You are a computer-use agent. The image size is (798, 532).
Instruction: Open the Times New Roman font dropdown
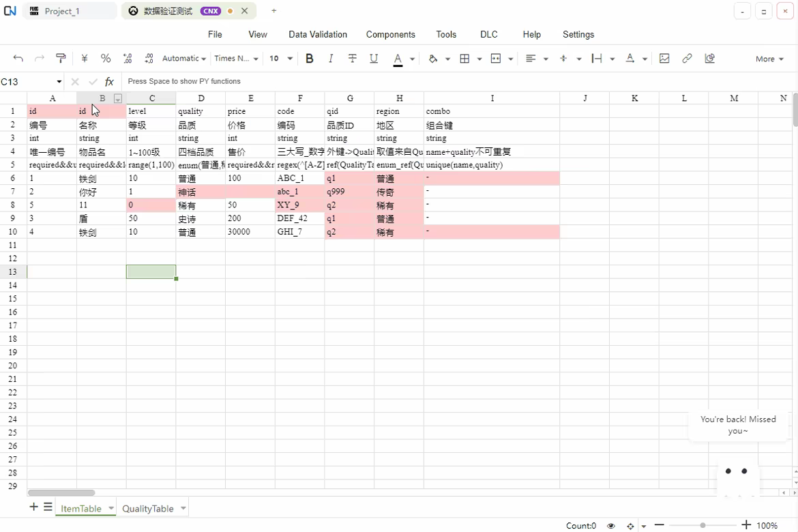(x=236, y=59)
